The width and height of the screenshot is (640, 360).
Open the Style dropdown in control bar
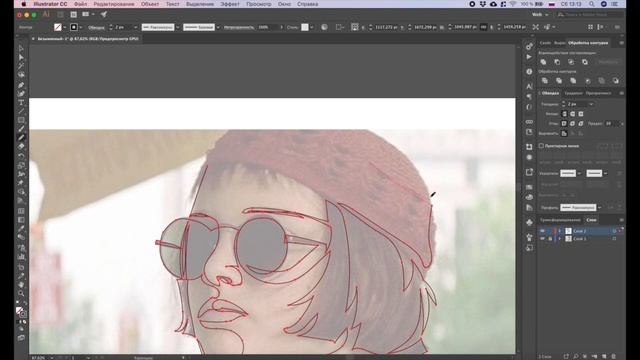tap(312, 27)
